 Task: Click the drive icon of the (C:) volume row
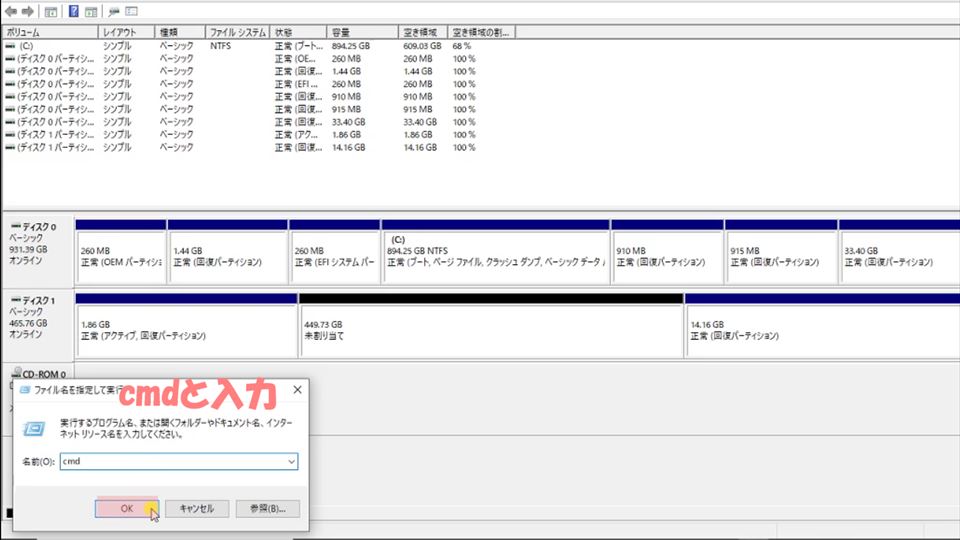(10, 46)
